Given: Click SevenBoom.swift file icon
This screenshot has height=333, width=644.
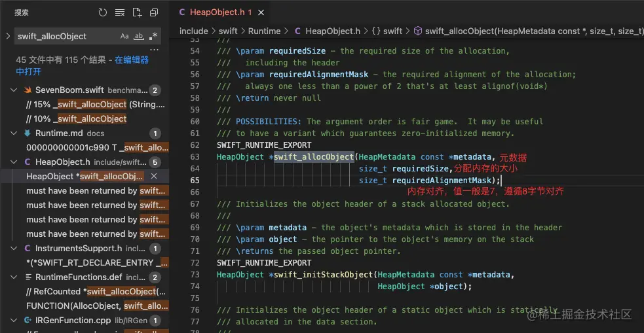Looking at the screenshot, I should pyautogui.click(x=28, y=90).
